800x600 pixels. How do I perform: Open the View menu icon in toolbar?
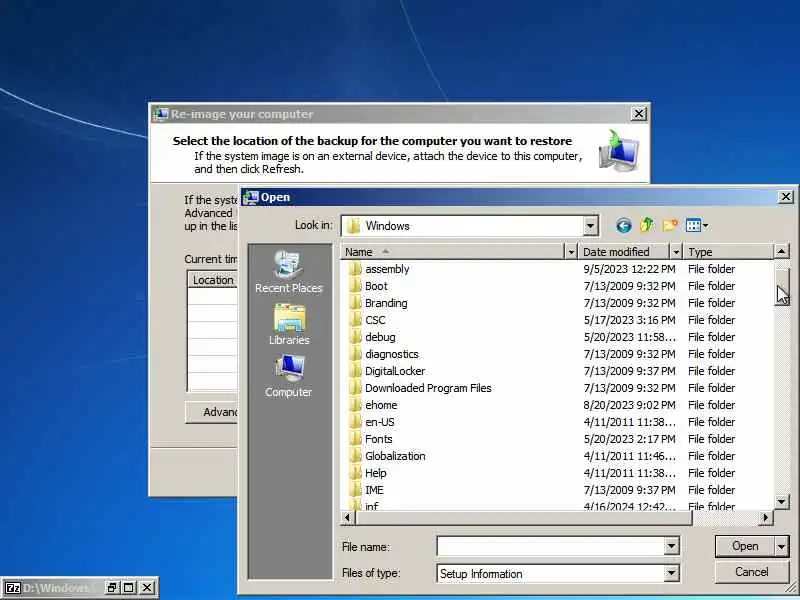pos(697,225)
